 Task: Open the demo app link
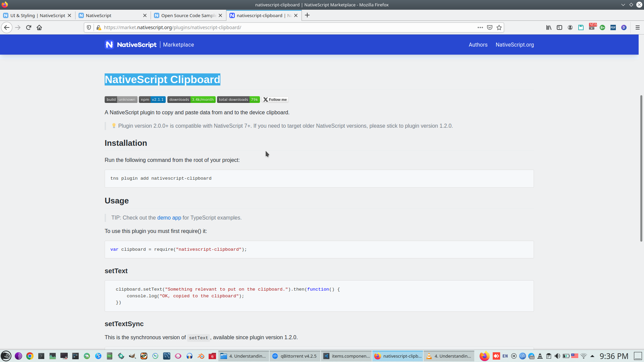[x=169, y=218]
